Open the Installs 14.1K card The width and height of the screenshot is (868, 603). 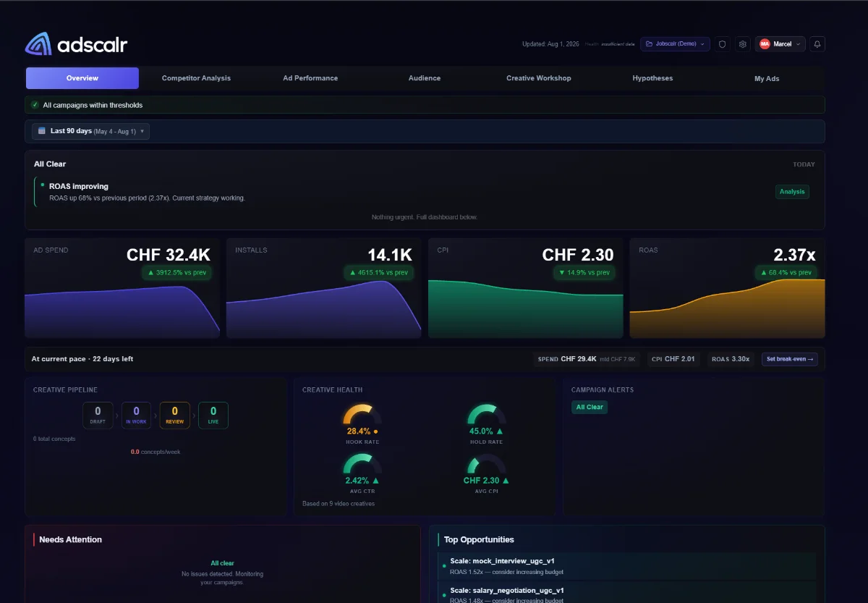click(x=324, y=288)
